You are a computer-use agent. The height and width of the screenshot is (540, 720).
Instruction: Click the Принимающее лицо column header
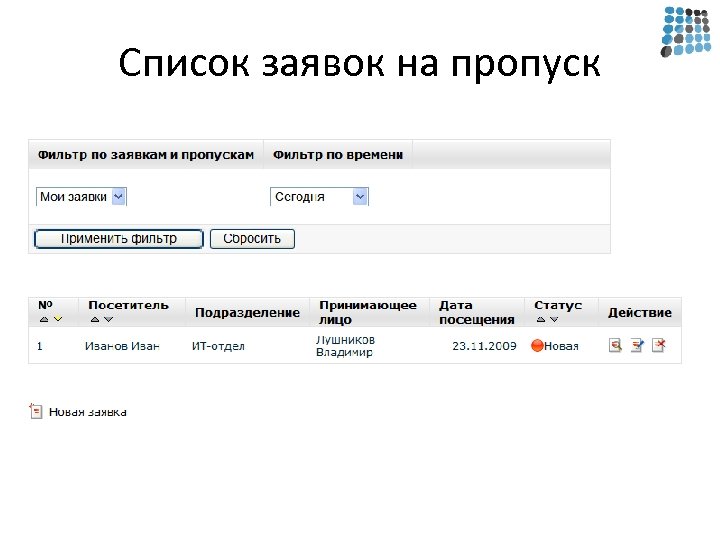click(368, 312)
